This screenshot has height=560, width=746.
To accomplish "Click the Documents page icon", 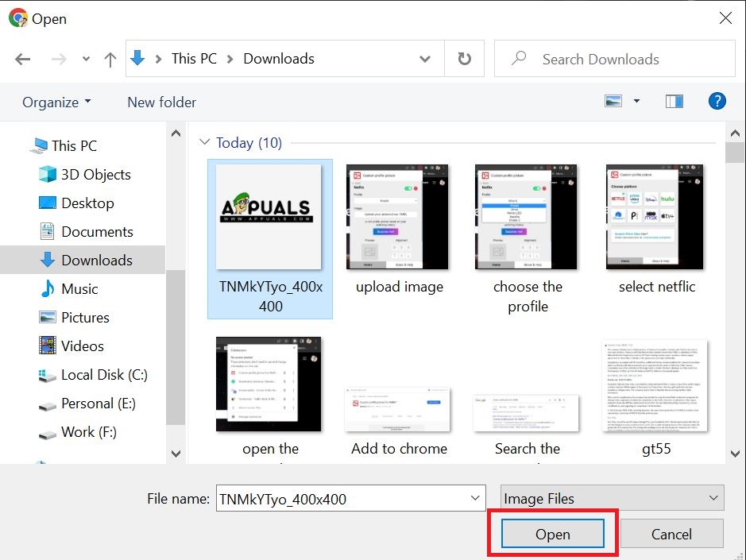I will point(47,231).
